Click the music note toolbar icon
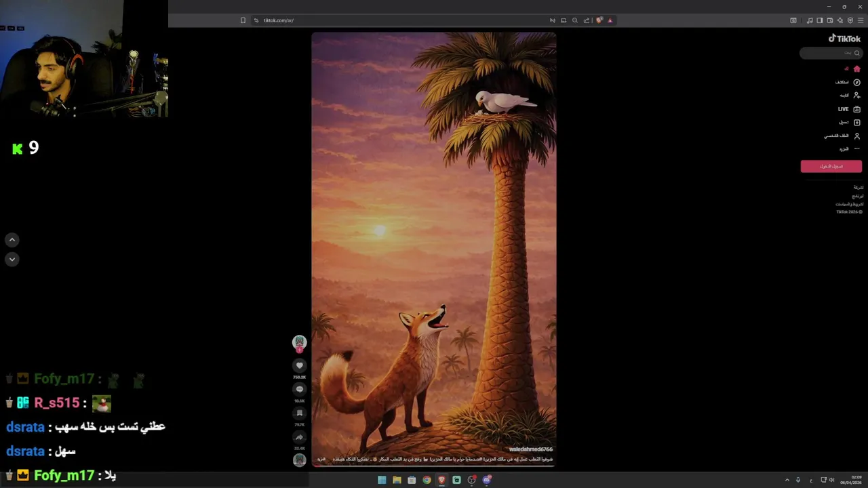 810,20
